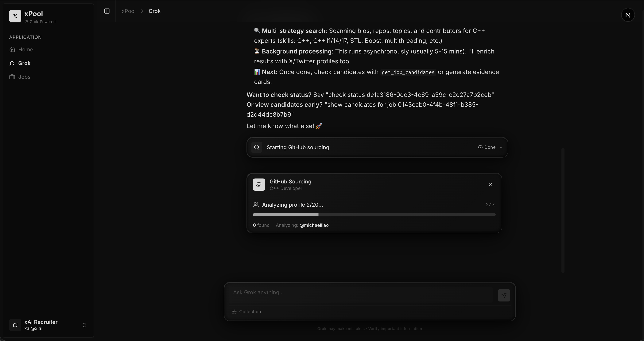Screen dimensions: 644x341
Task: Click the xAI Recruiter avatar icon
Action: click(x=15, y=325)
